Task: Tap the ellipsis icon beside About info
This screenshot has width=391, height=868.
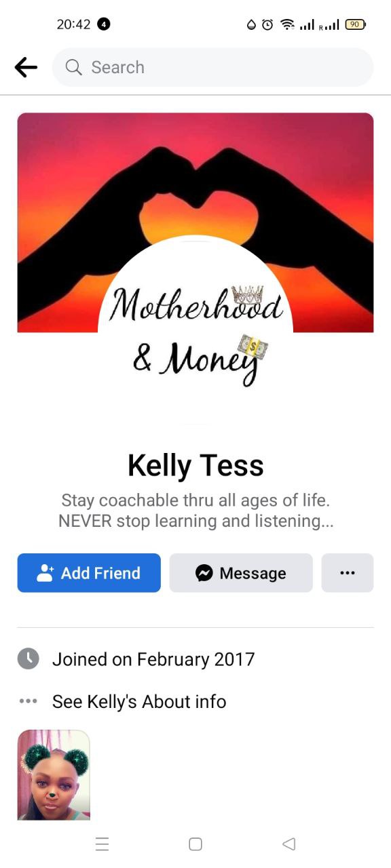Action: (x=28, y=701)
